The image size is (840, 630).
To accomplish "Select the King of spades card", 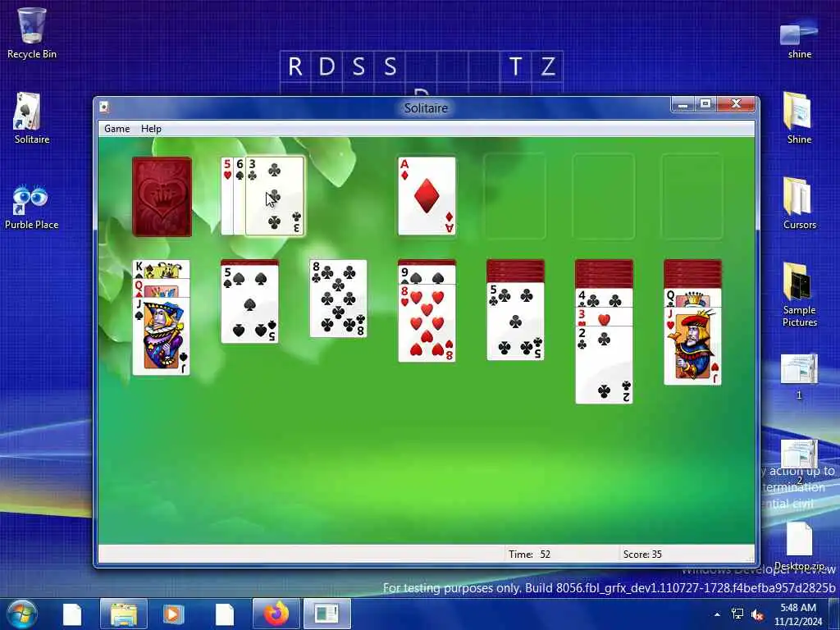I will coord(162,269).
